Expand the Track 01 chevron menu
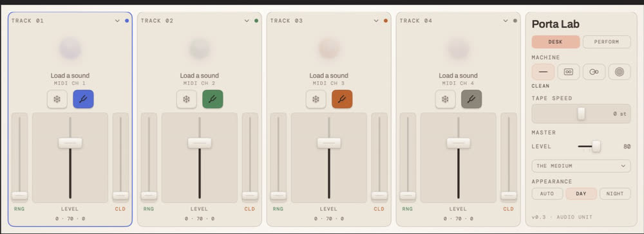Screen dimensions: 644x234 [x=117, y=21]
